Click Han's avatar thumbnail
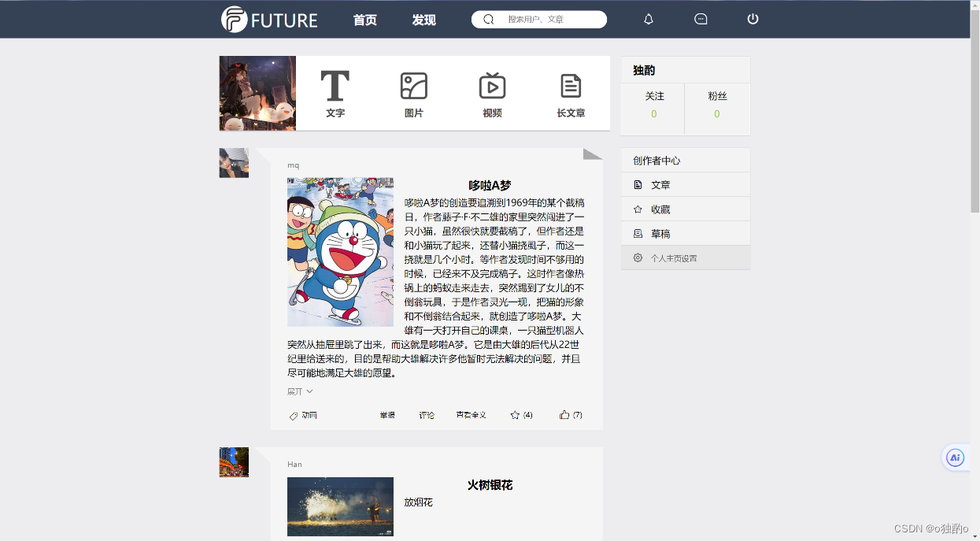980x541 pixels. [234, 462]
